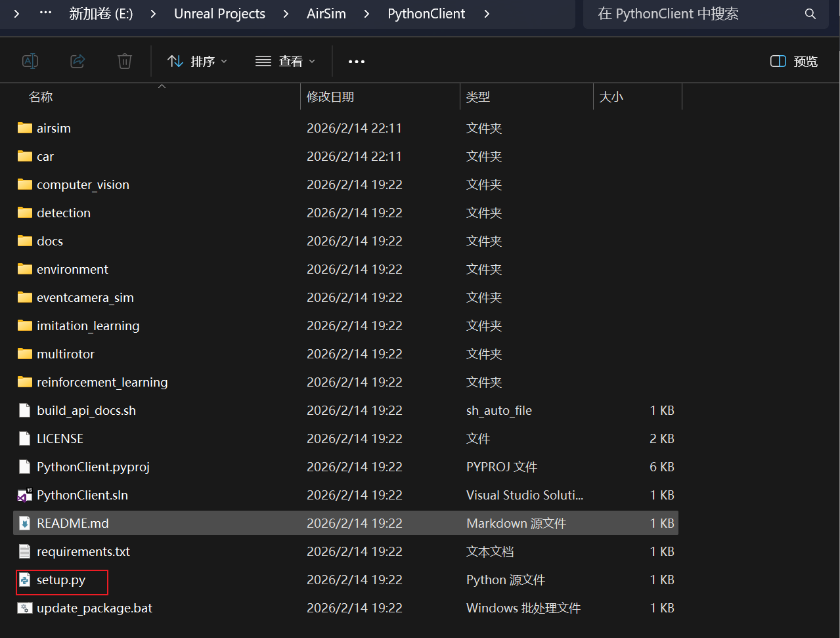The image size is (840, 638).
Task: Select the build_api_docs.sh file name
Action: (x=87, y=410)
